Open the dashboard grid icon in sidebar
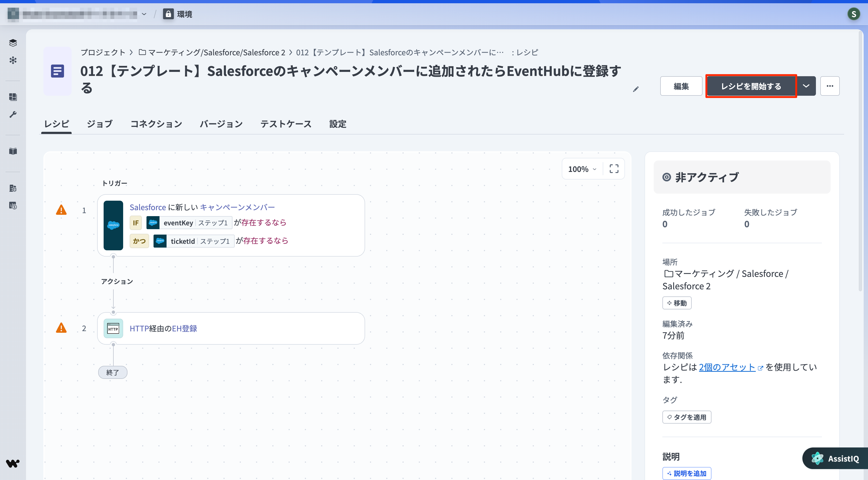Screen dimensions: 868x480 coord(13,97)
